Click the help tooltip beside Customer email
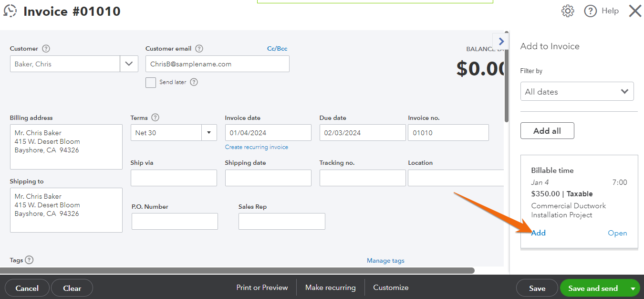The width and height of the screenshot is (644, 299). (x=199, y=48)
